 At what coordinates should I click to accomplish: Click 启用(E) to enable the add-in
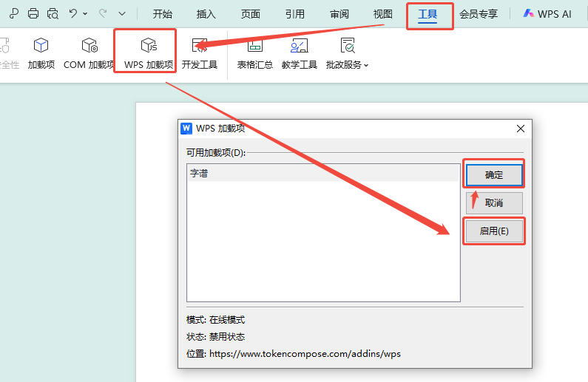[x=493, y=231]
